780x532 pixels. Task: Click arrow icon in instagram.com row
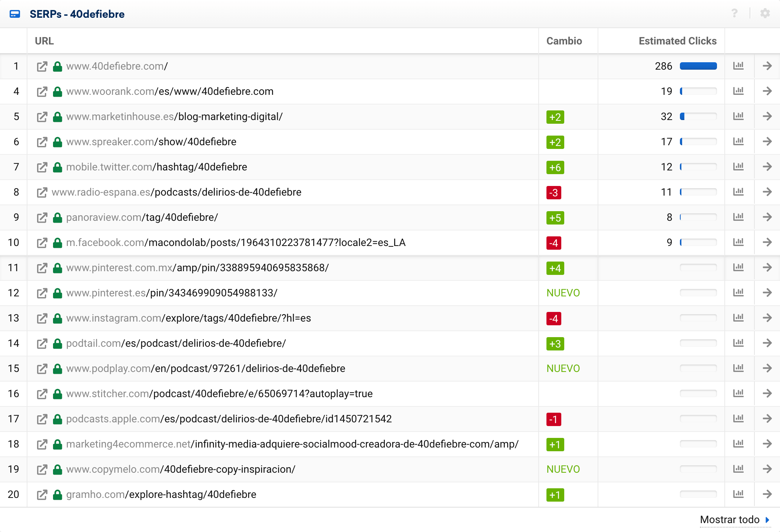(767, 318)
